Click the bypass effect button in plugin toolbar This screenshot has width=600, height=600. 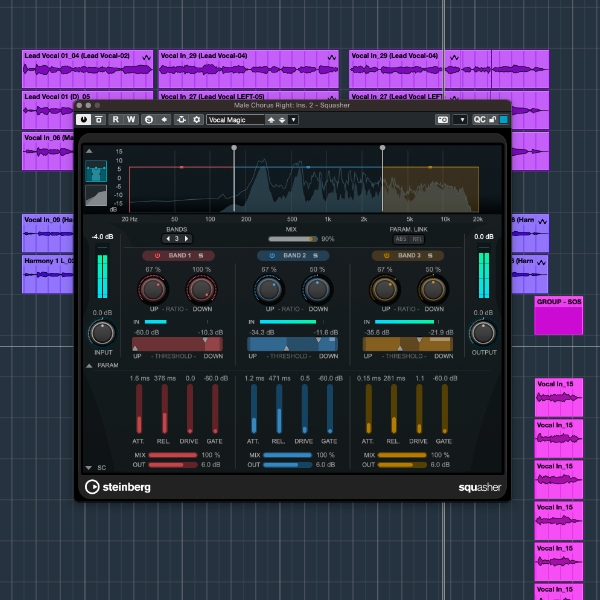tap(99, 120)
